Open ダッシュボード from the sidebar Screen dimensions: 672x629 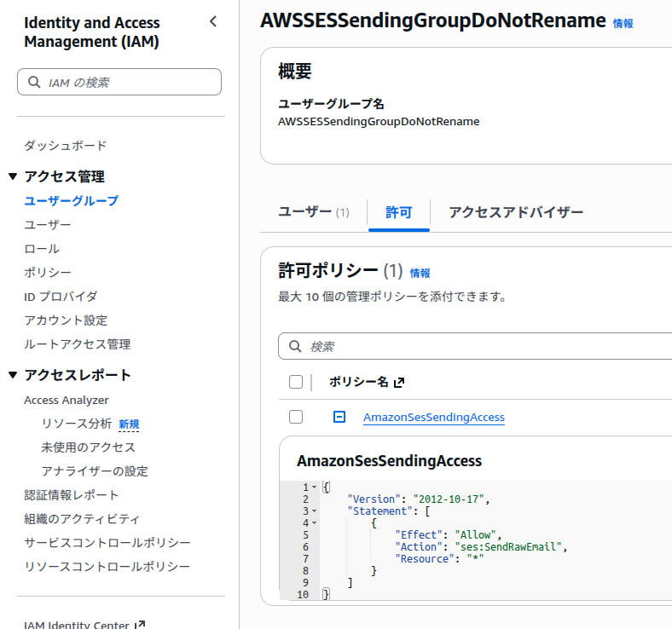point(66,146)
